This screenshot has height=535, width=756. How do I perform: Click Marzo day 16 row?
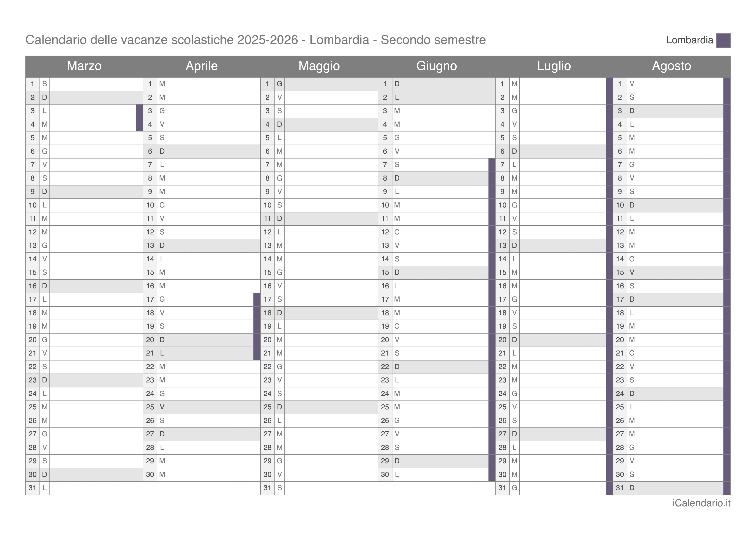84,286
